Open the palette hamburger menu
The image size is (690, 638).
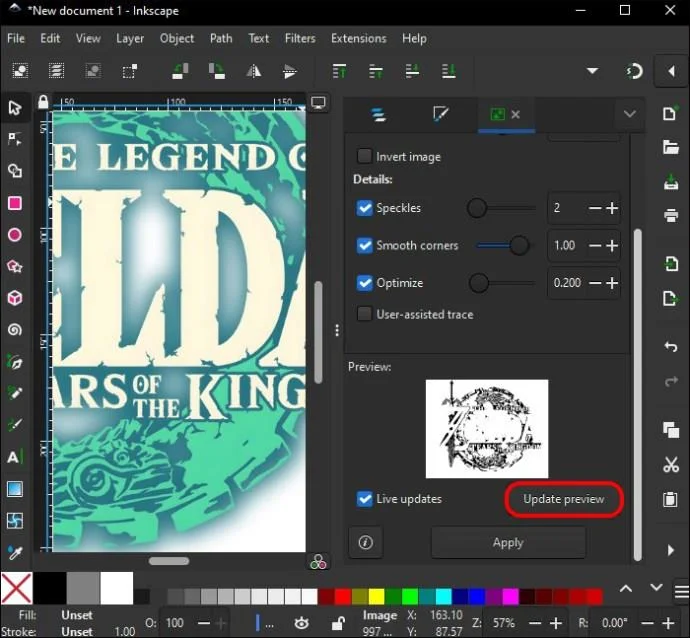click(681, 591)
